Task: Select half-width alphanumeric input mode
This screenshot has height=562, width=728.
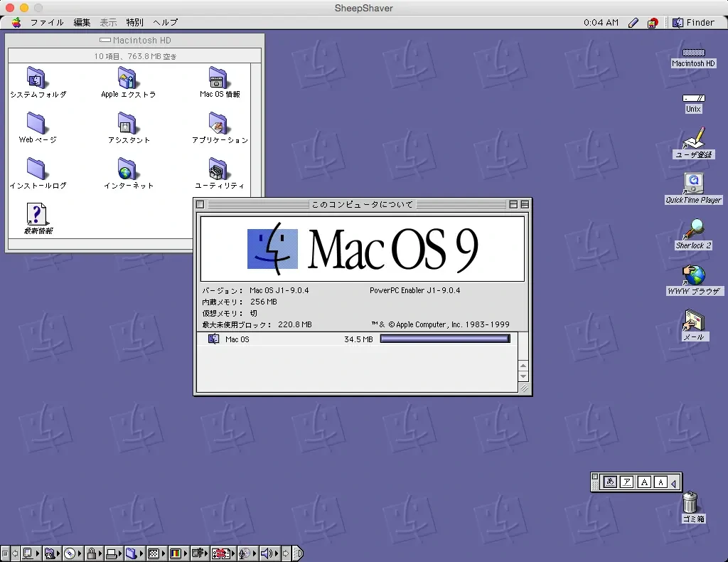Action: pos(660,482)
